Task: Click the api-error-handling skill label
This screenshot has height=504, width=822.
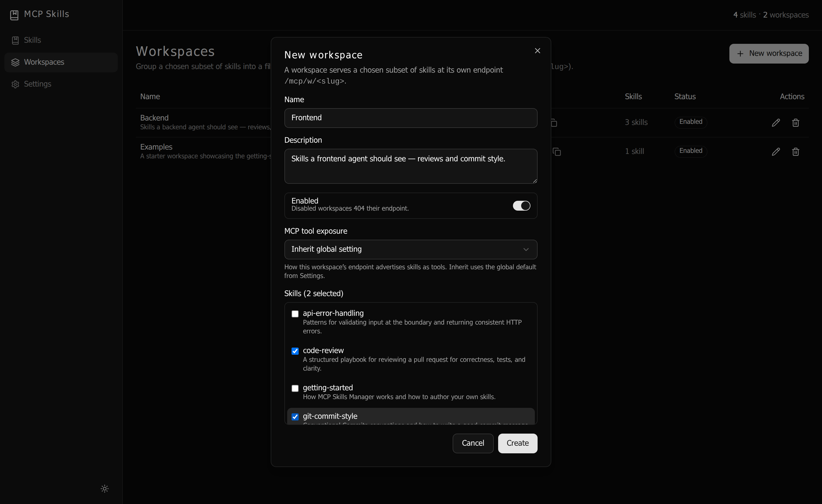Action: click(333, 313)
